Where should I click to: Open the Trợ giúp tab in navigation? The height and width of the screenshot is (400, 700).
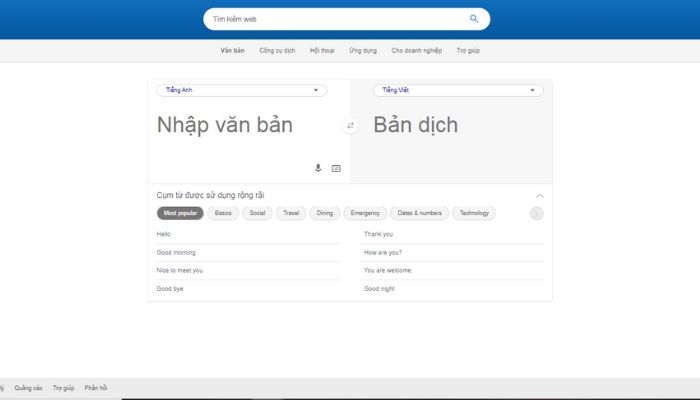click(x=468, y=50)
